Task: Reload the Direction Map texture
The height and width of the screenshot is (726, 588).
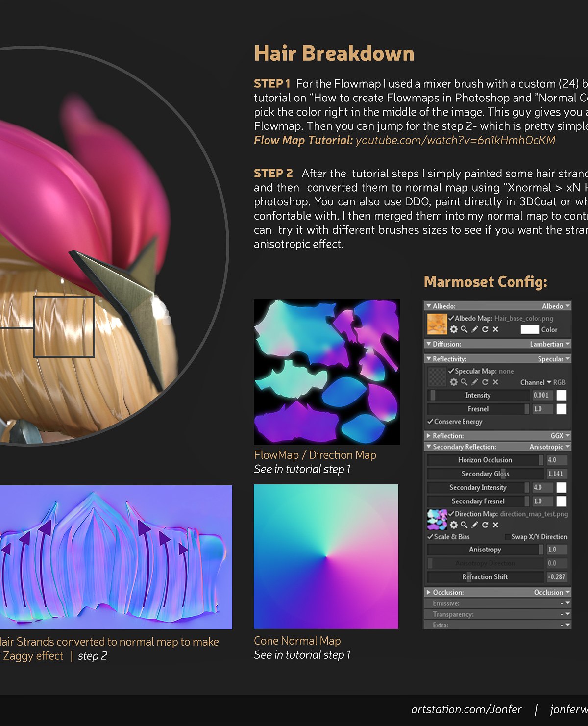Action: (x=485, y=525)
